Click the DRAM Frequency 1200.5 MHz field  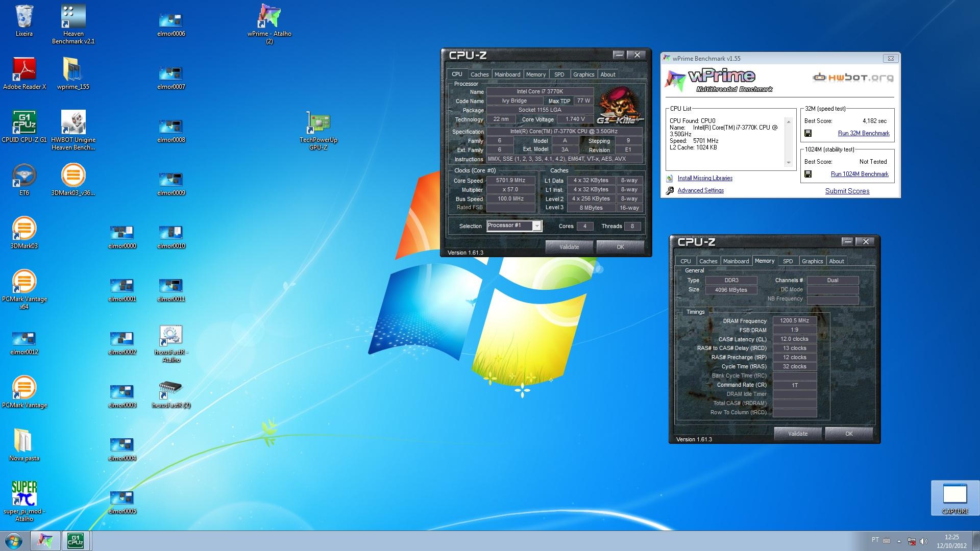click(795, 321)
